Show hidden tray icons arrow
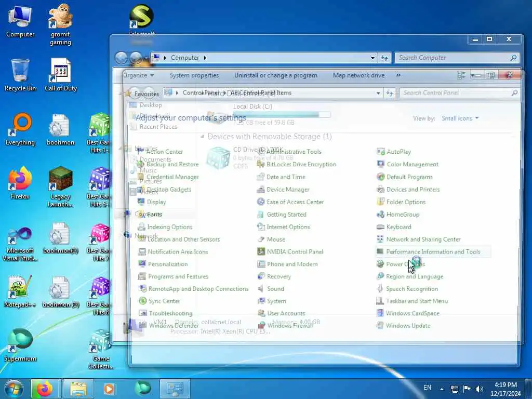 442,389
